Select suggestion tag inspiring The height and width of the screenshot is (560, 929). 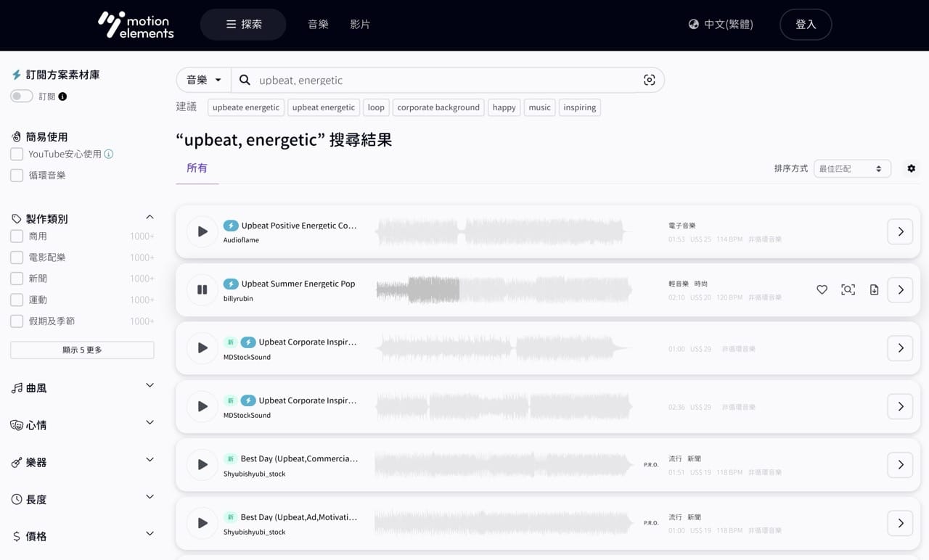pyautogui.click(x=580, y=107)
